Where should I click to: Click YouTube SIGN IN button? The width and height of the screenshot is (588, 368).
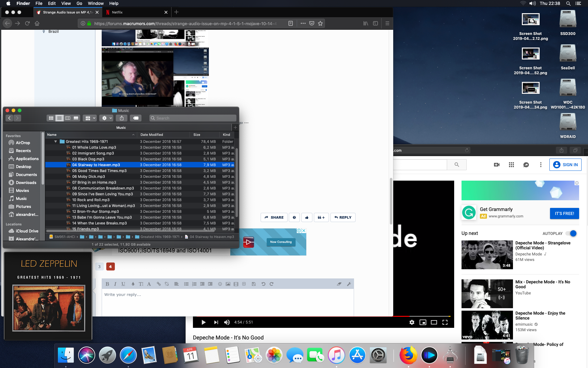565,165
